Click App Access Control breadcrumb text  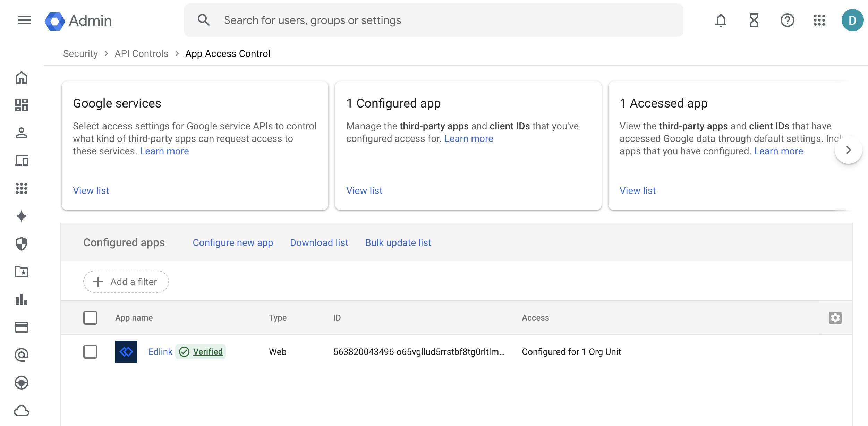(x=228, y=53)
